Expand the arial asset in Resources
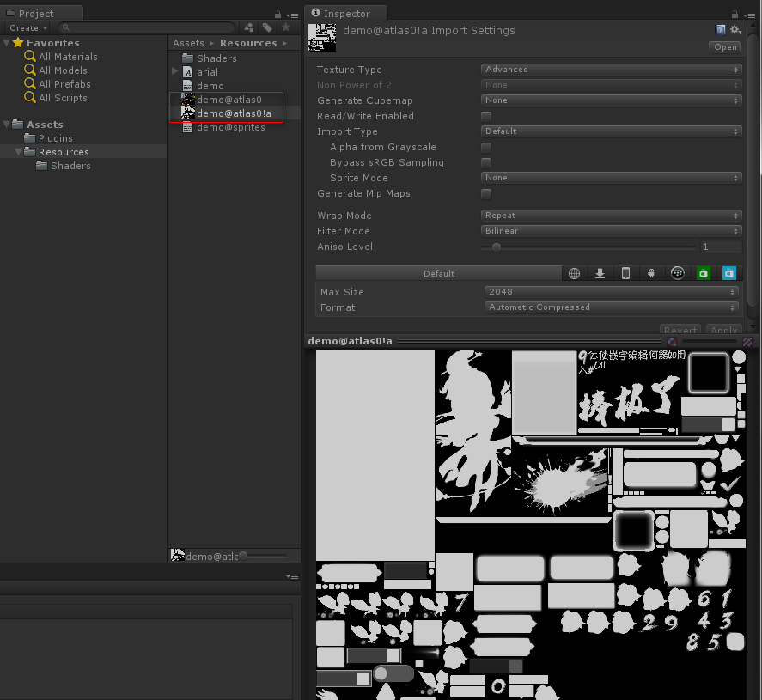Viewport: 762px width, 700px height. [x=174, y=71]
